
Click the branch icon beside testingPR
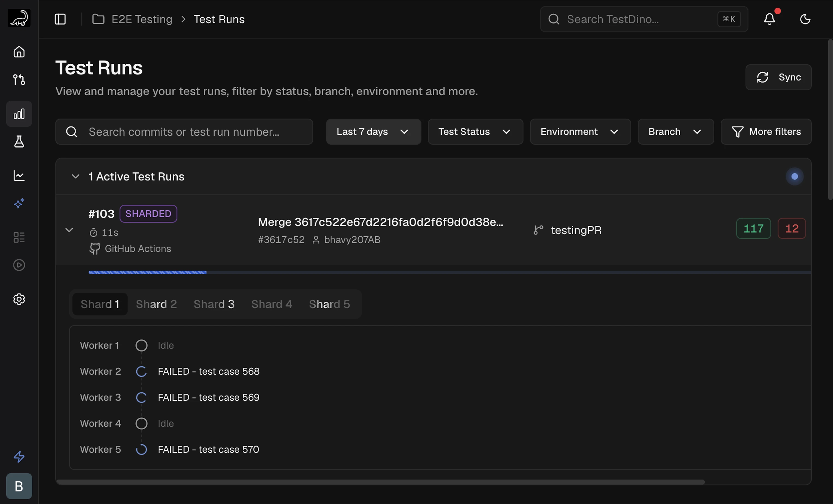click(539, 230)
